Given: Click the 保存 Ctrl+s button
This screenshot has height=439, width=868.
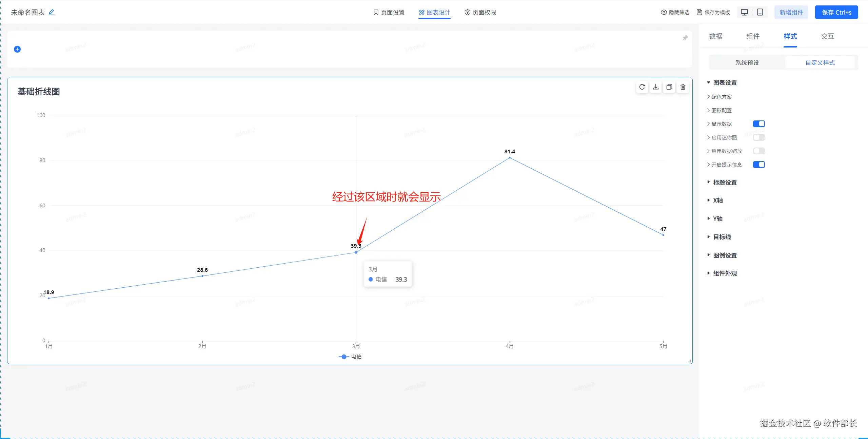Looking at the screenshot, I should pyautogui.click(x=836, y=13).
